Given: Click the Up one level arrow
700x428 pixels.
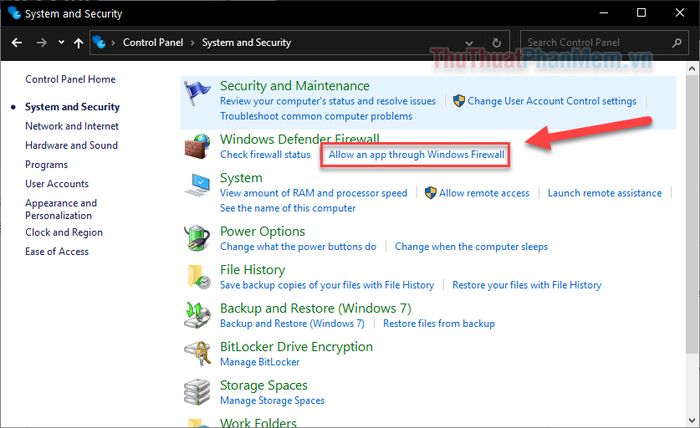Looking at the screenshot, I should (79, 43).
